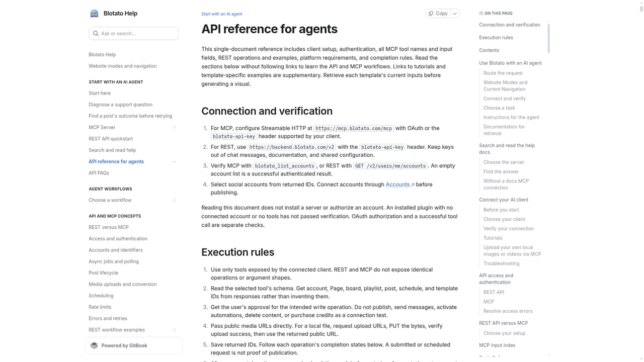Open the Rate limits page
The height and width of the screenshot is (362, 644).
click(100, 307)
